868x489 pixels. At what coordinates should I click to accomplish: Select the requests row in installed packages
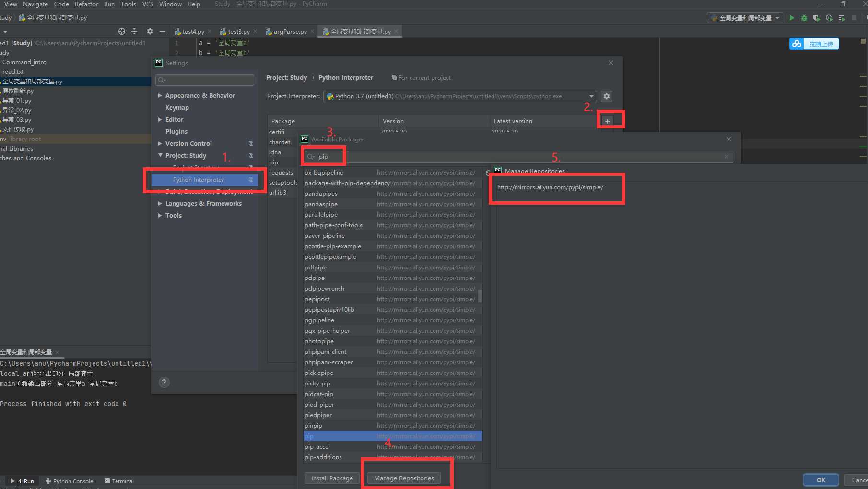[x=281, y=172]
